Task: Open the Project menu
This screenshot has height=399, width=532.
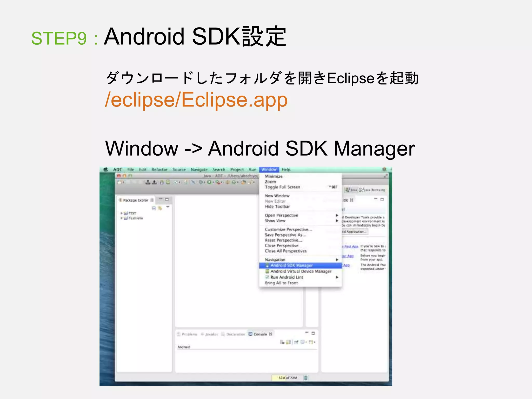Action: (237, 170)
